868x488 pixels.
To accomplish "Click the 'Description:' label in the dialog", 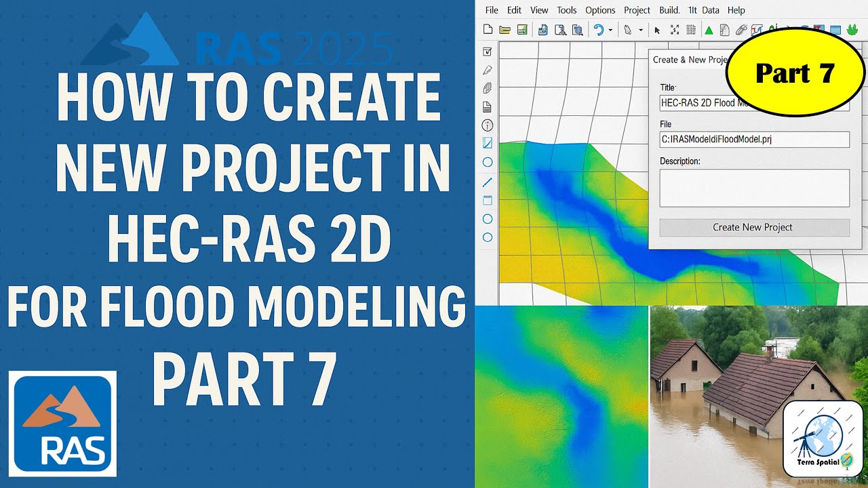I will pyautogui.click(x=679, y=161).
